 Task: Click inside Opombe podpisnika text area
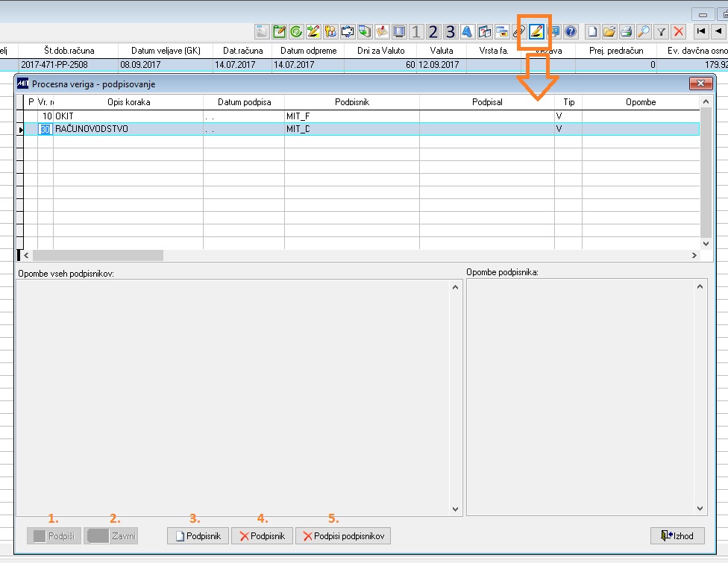580,397
